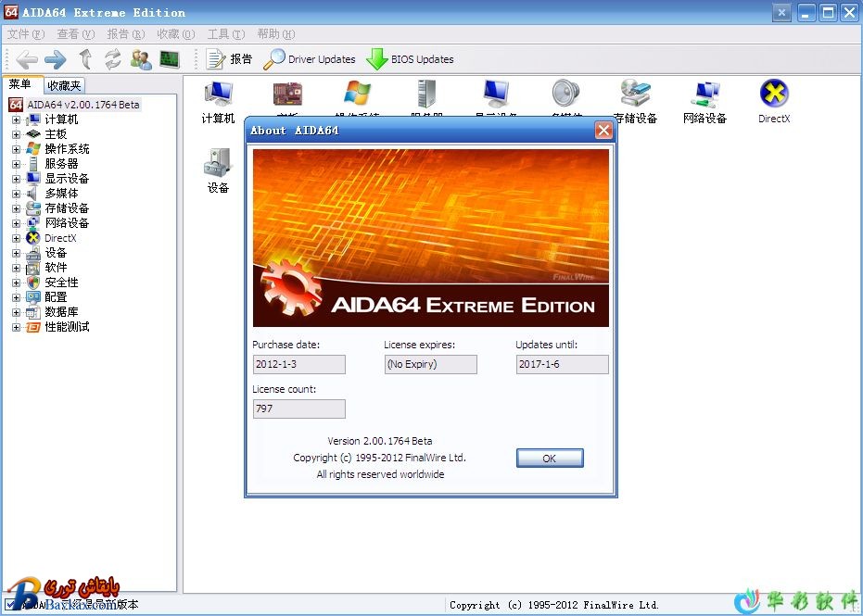
Task: Expand the 存储设备 tree node
Action: click(16, 208)
